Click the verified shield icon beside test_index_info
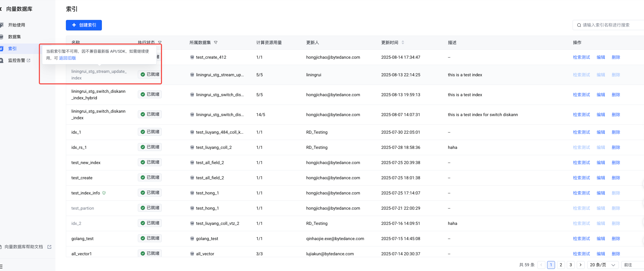 (104, 193)
